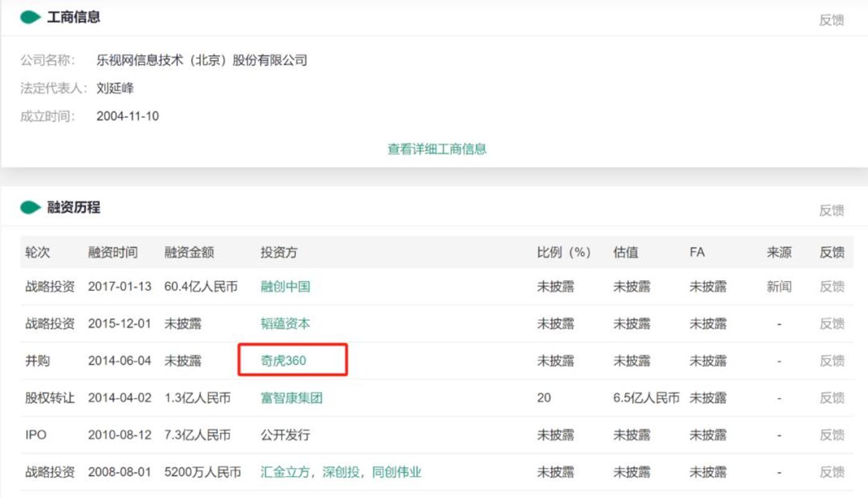The width and height of the screenshot is (868, 498).
Task: Click date 2010-08-12
Action: 120,435
